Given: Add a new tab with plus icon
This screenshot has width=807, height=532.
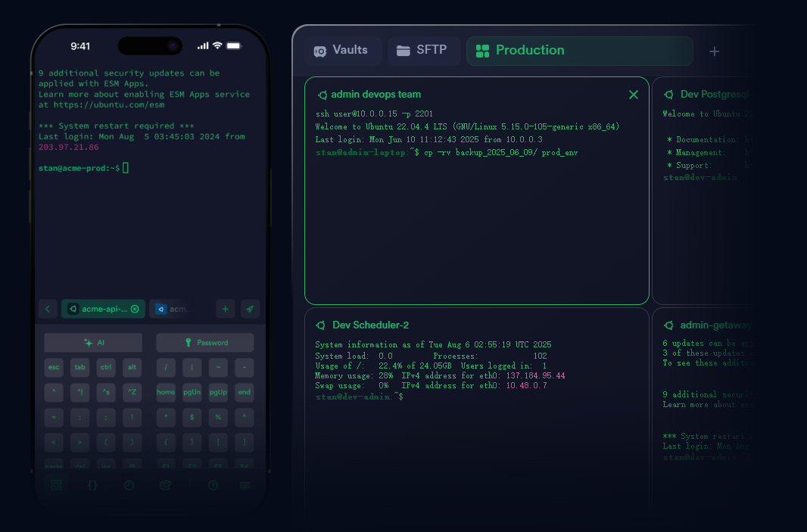Looking at the screenshot, I should point(714,51).
